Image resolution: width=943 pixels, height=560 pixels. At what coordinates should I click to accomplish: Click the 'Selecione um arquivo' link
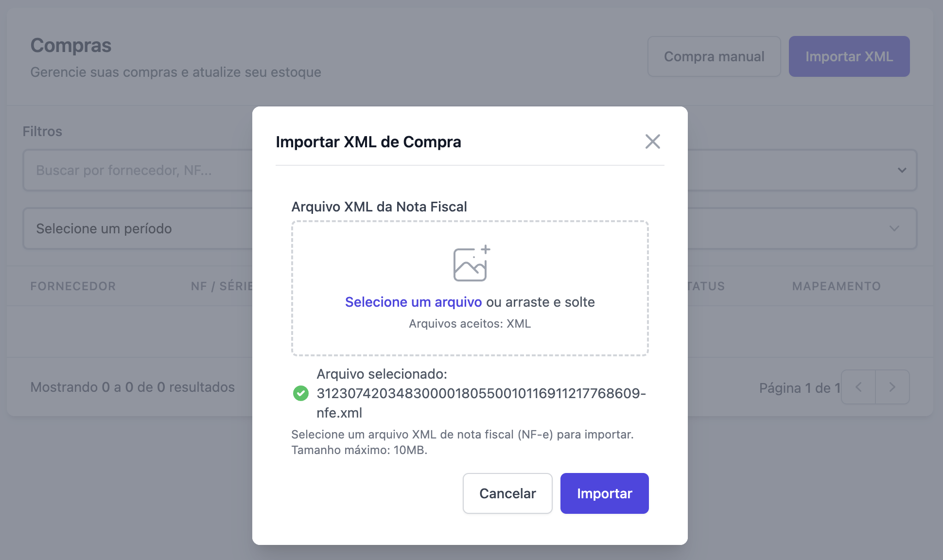tap(413, 302)
